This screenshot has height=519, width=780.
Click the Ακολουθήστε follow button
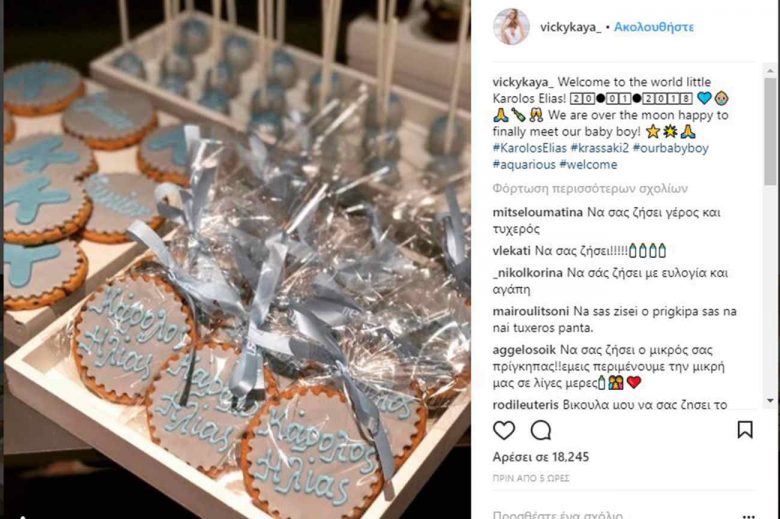tap(654, 27)
